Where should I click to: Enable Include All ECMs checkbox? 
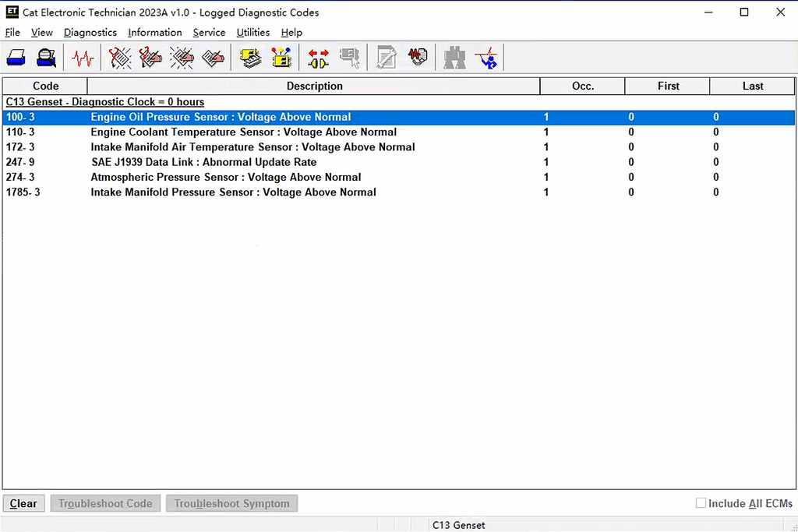coord(701,503)
